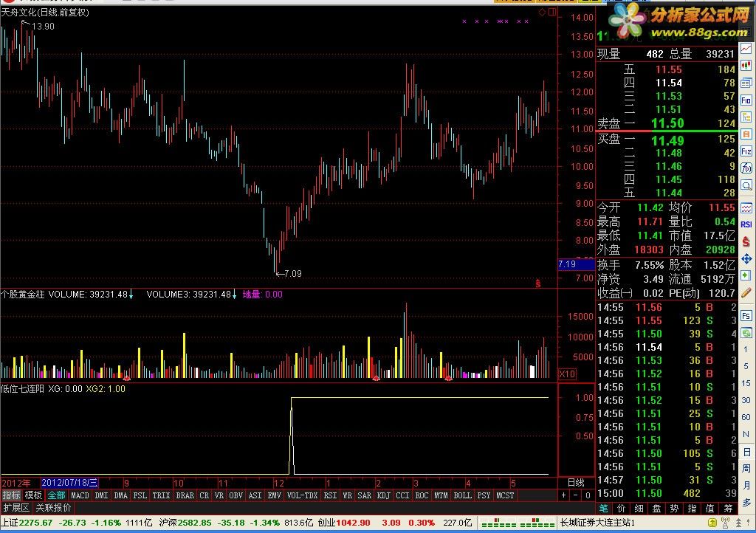Switch to the MACD indicator
756x533 pixels.
click(x=80, y=495)
